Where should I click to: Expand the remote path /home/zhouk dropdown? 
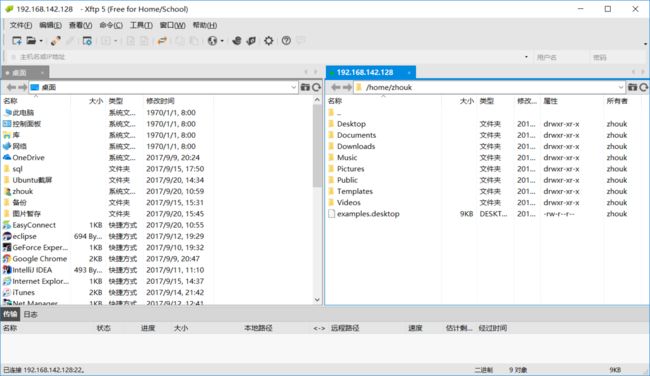coord(621,87)
